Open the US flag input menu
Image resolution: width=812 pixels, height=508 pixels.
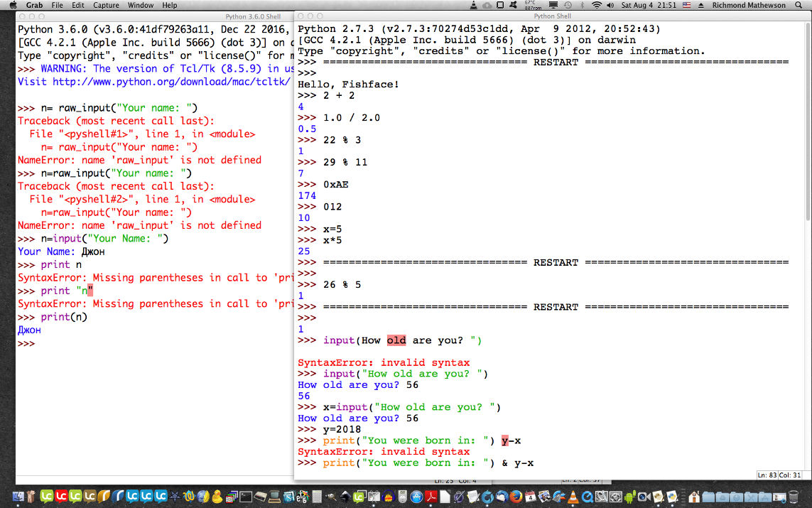click(x=686, y=5)
